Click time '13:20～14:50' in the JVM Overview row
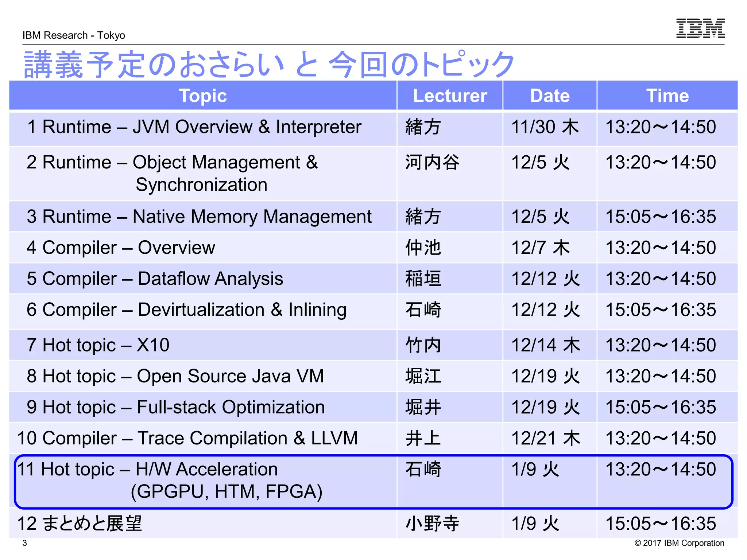The image size is (747, 560). 661,127
